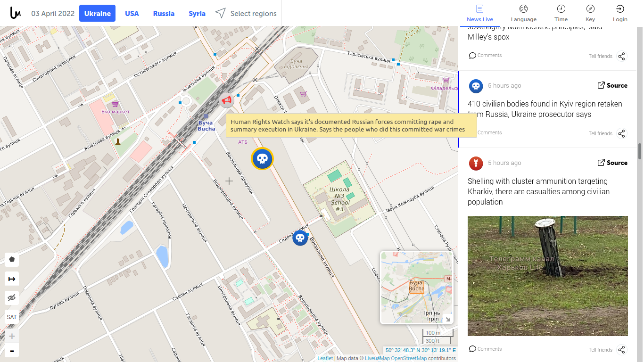Open the Liveuamap logo home link

coord(16,13)
